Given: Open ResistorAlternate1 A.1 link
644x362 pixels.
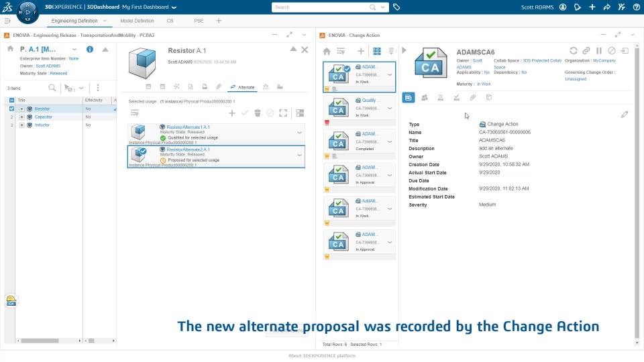Looking at the screenshot, I should tap(188, 127).
